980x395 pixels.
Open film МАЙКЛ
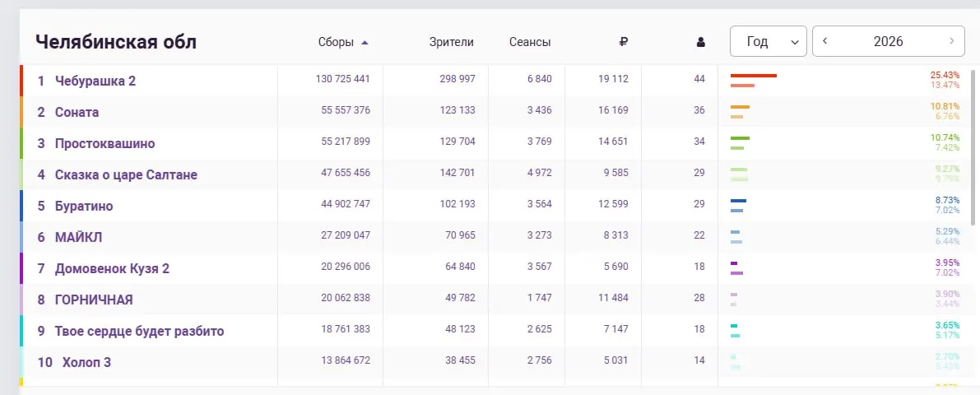tap(78, 237)
